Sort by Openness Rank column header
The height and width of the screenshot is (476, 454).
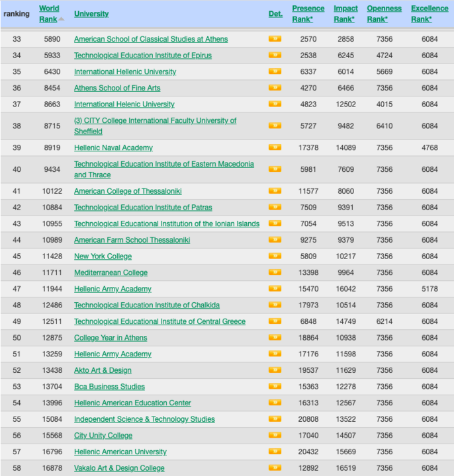tap(384, 14)
